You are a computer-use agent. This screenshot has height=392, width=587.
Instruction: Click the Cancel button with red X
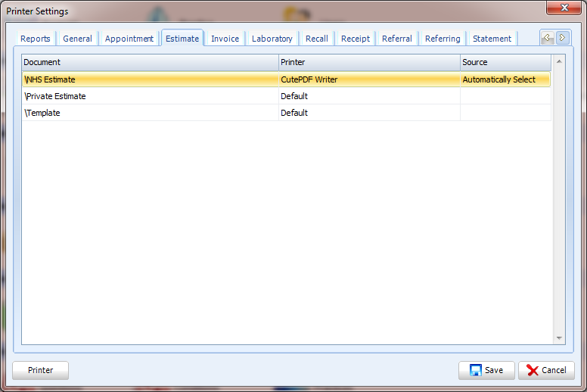(546, 370)
